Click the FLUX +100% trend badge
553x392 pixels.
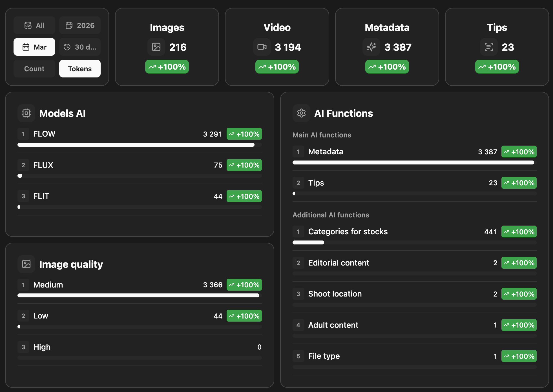click(244, 165)
